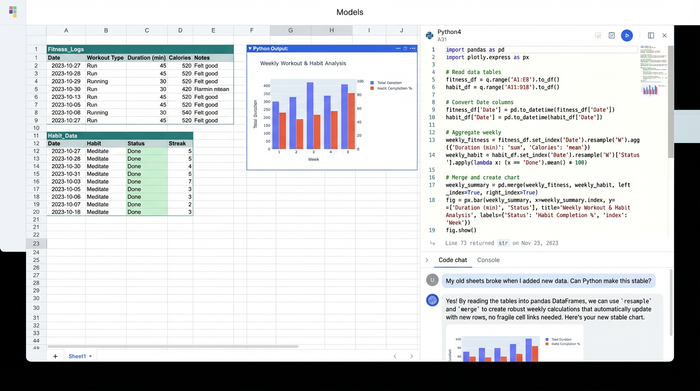Screen dimensions: 700x391
Task: Click the Python logo in editor header
Action: (x=429, y=35)
